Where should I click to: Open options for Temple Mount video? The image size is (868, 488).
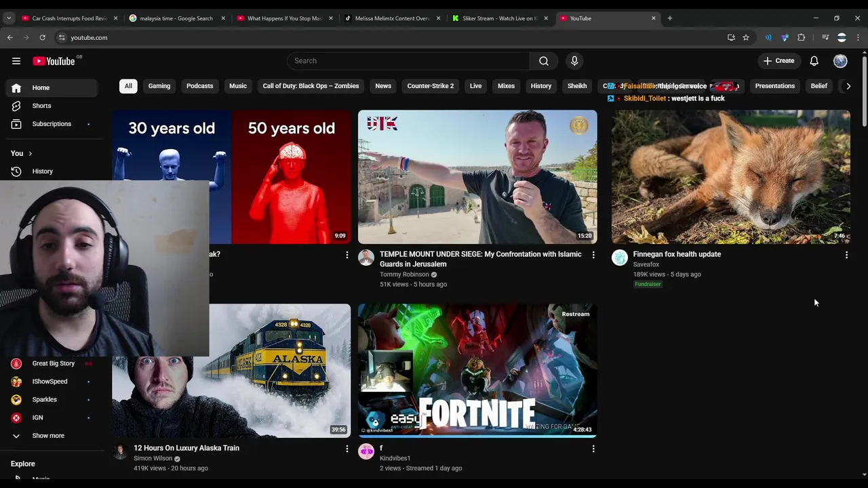click(593, 255)
